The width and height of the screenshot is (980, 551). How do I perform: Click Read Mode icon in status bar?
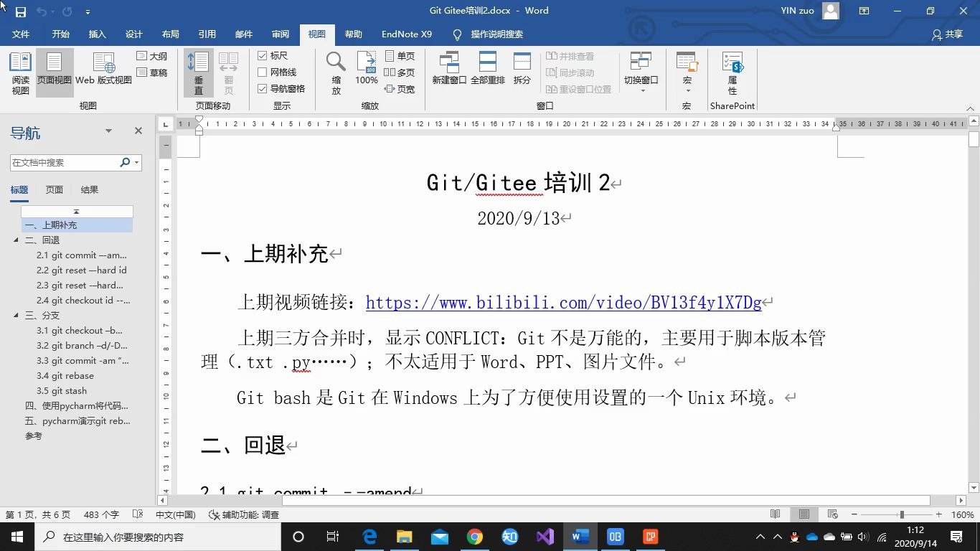(776, 514)
